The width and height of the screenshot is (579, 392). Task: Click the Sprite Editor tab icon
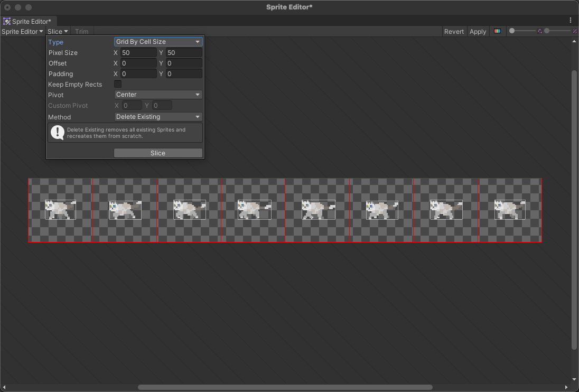click(x=7, y=22)
